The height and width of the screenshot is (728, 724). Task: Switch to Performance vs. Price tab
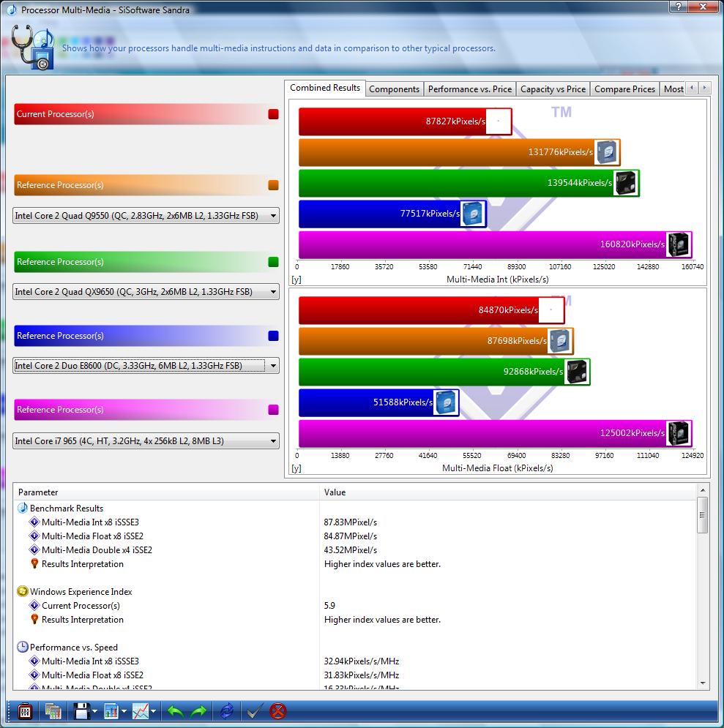pyautogui.click(x=469, y=89)
